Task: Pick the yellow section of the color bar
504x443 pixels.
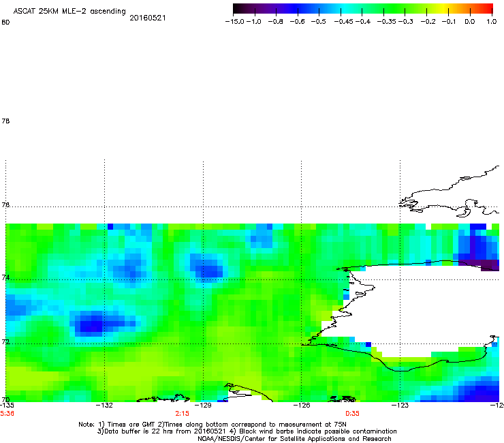Action: point(445,9)
